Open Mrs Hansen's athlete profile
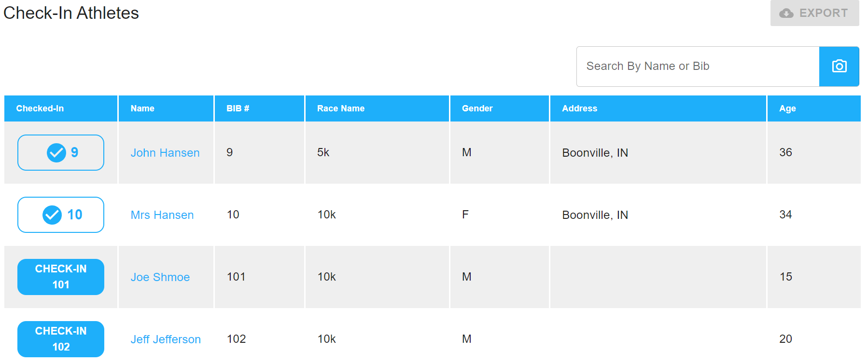Viewport: 868px width, 364px height. (x=162, y=215)
